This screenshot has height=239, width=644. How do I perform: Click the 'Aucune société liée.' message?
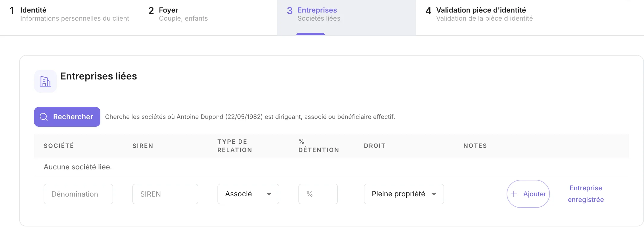coord(78,167)
